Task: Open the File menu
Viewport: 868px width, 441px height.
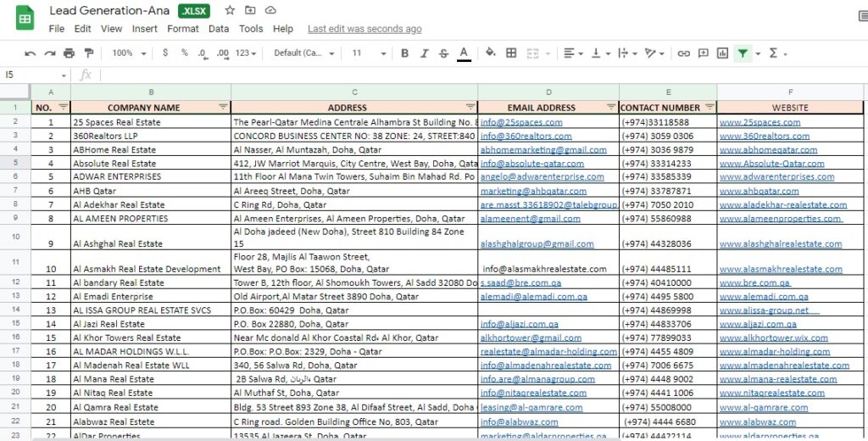Action: click(57, 29)
